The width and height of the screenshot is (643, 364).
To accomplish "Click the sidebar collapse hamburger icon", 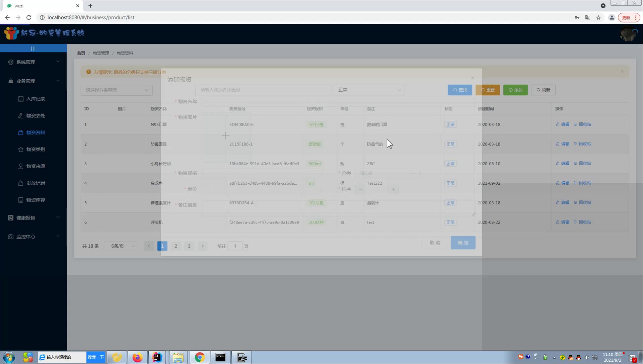I will (x=33, y=49).
